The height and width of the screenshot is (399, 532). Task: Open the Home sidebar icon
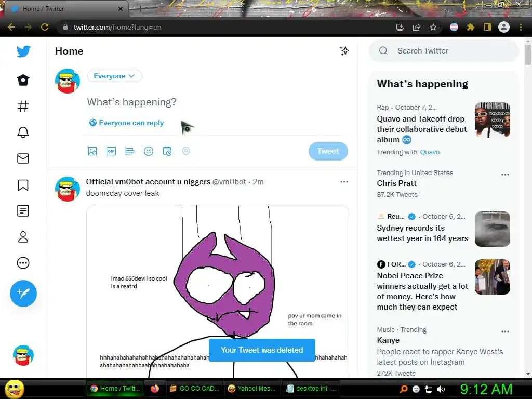point(23,80)
